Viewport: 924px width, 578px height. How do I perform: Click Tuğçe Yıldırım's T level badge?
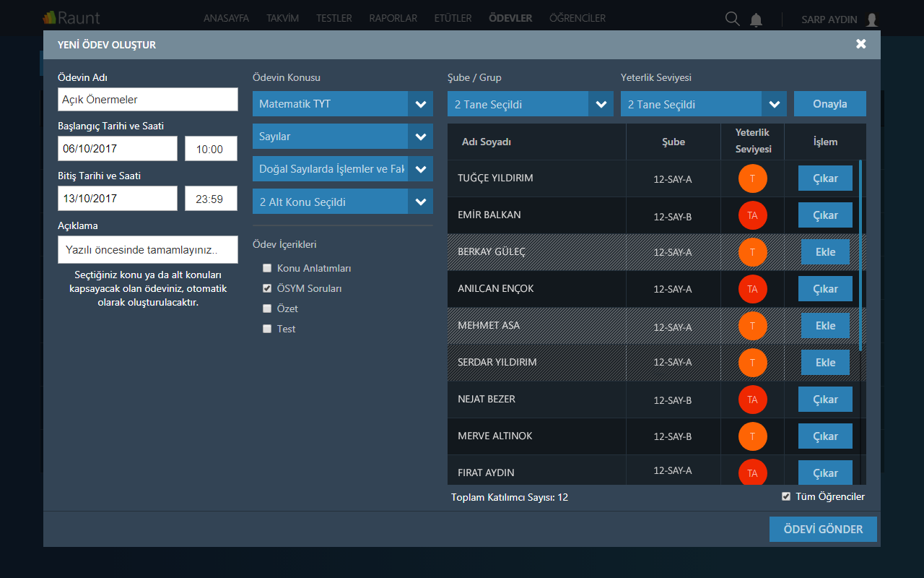pos(753,178)
